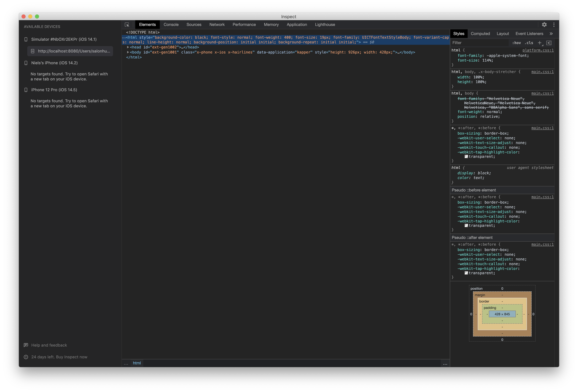Open the Computed styles tab
The width and height of the screenshot is (578, 392).
480,33
